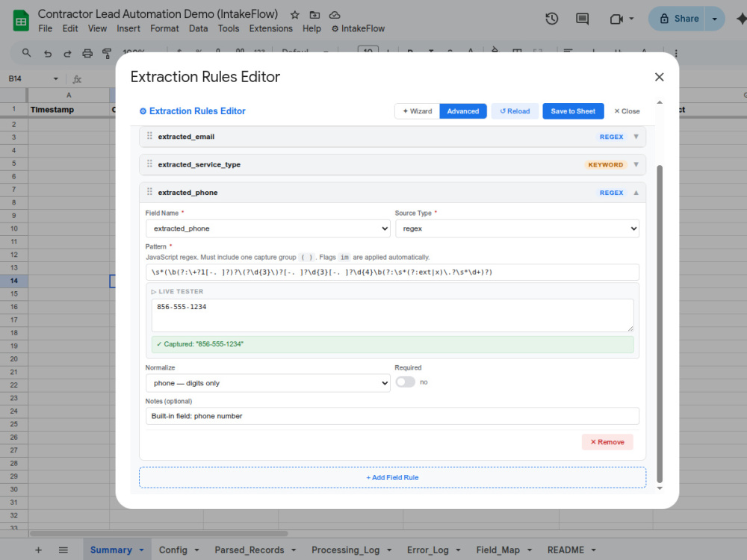
Task: Grab the drag handle of extracted_email rule
Action: pos(149,136)
